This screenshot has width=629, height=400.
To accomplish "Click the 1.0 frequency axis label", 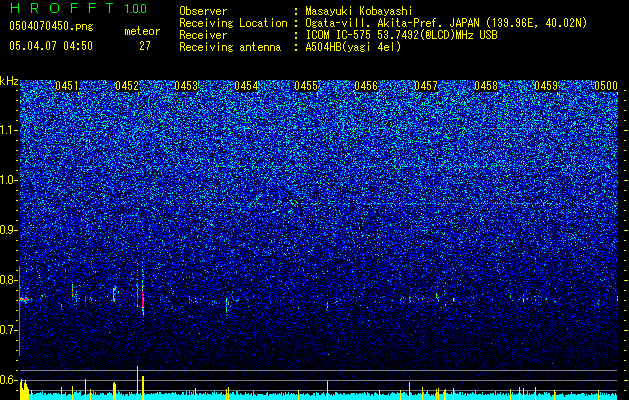I will (x=9, y=180).
